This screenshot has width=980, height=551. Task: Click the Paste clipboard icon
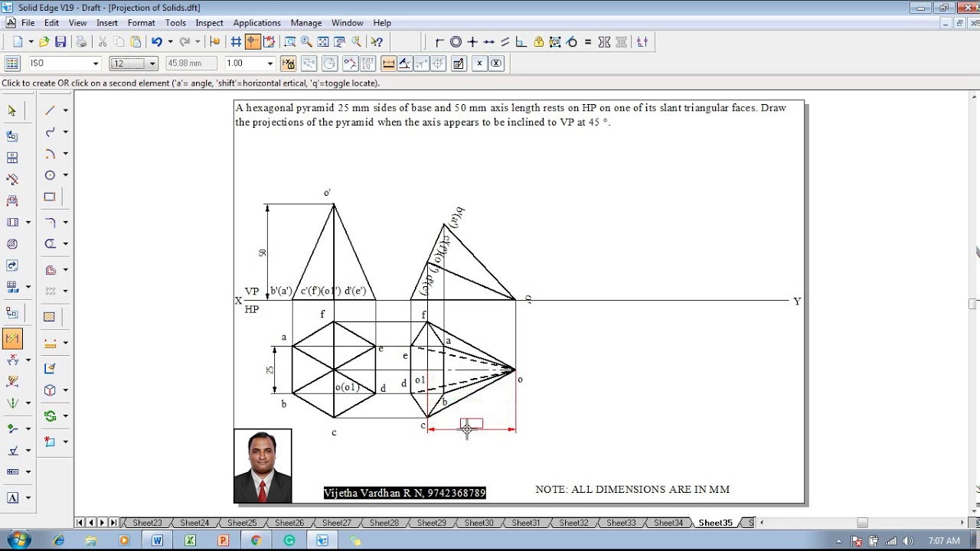[x=136, y=42]
